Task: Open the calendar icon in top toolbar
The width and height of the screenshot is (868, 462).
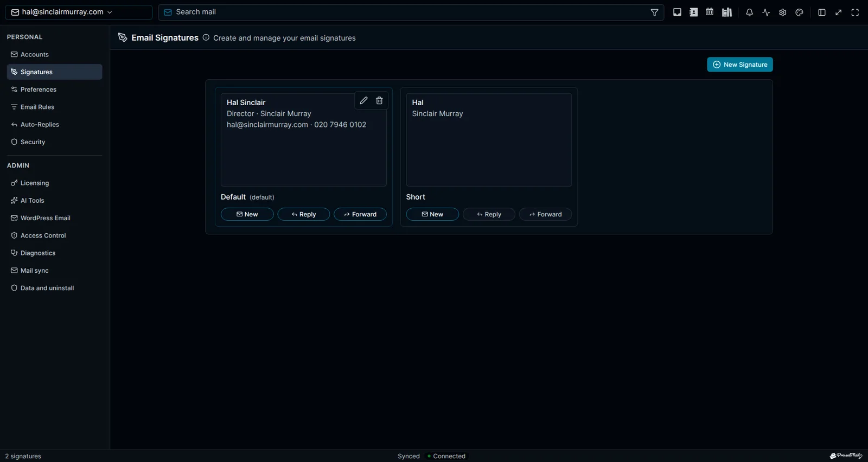Action: (x=710, y=12)
